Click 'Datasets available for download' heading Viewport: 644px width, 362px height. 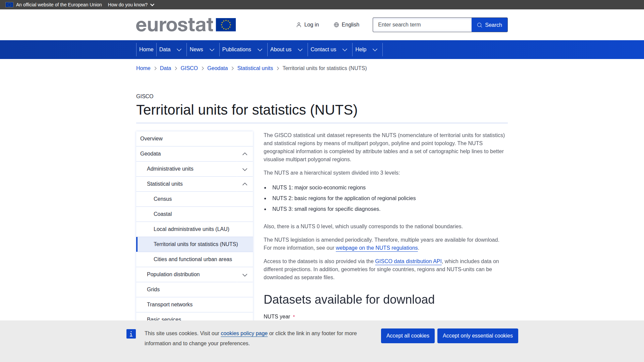point(349,300)
